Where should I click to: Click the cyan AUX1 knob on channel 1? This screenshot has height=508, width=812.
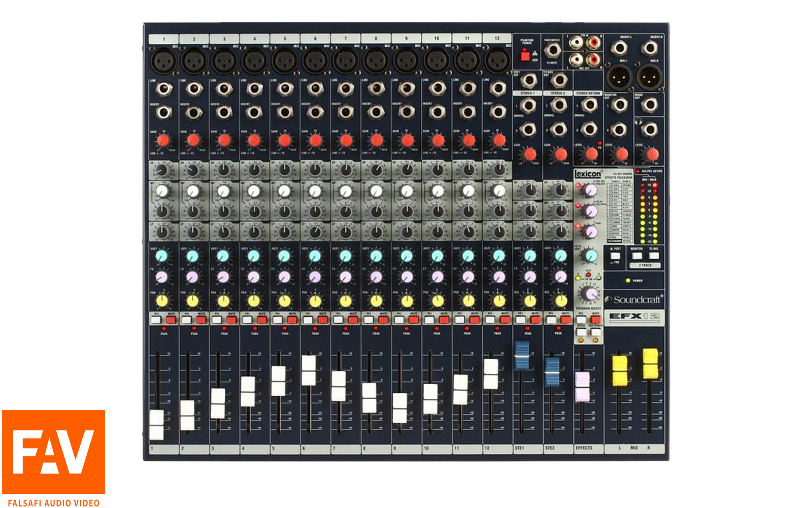tap(161, 256)
